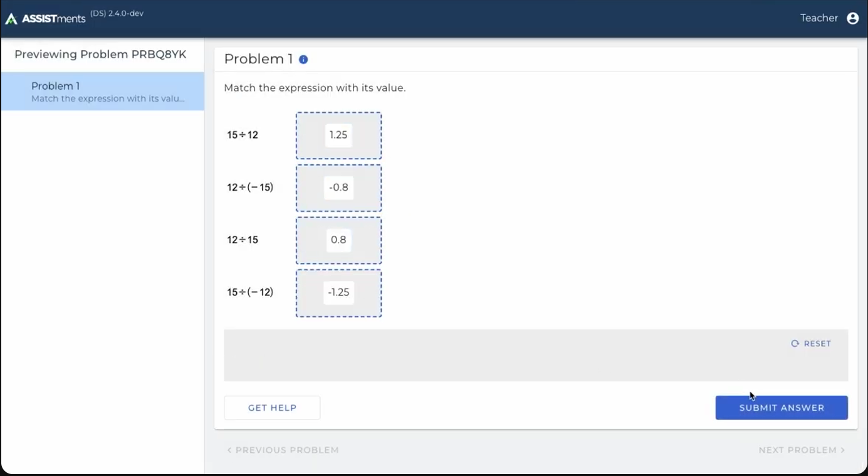Click the Previewing Problem PRBQ8YK heading
This screenshot has height=476, width=868.
100,55
